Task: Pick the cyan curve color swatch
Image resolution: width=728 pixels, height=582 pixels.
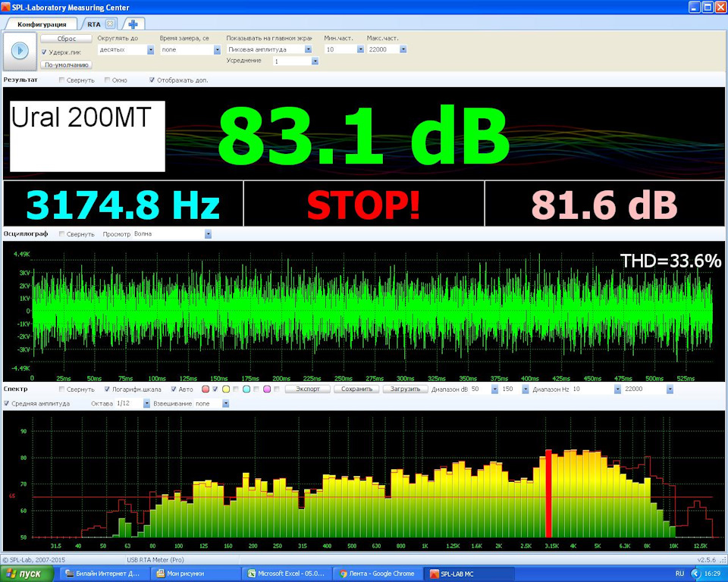Action: coord(246,389)
